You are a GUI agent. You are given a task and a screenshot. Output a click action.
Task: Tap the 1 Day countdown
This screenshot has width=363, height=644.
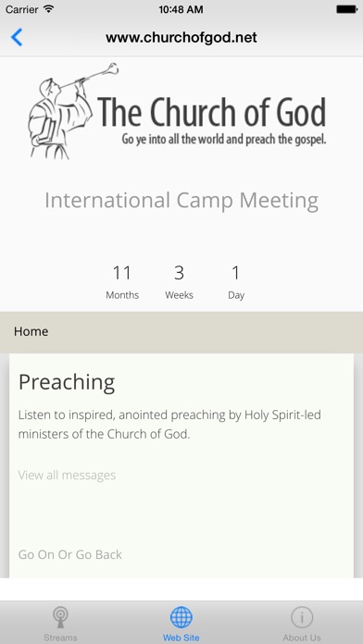click(236, 282)
